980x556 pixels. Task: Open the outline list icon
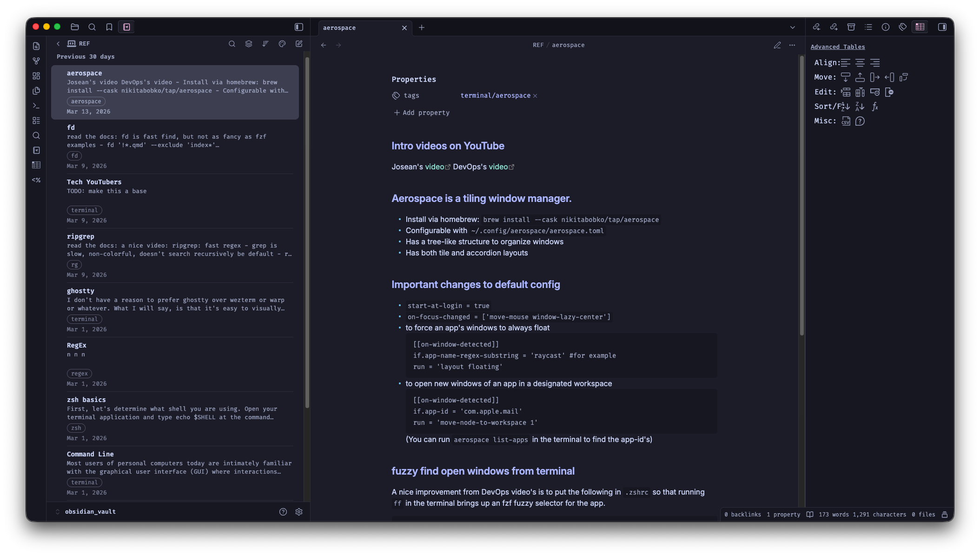[868, 27]
